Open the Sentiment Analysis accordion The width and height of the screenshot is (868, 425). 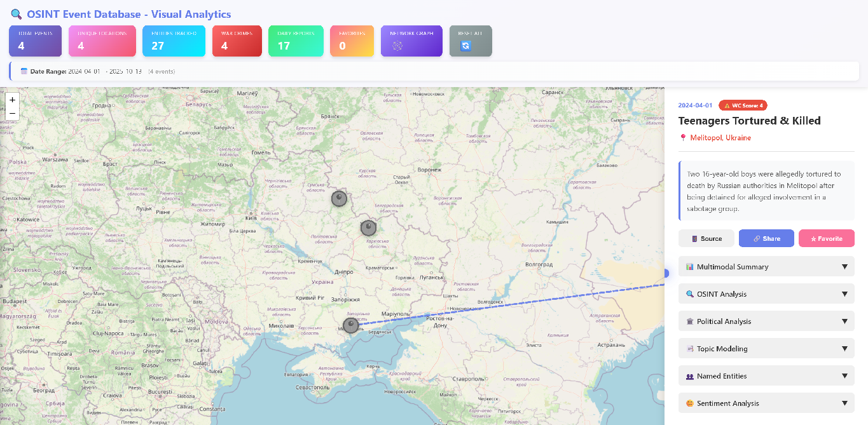click(x=766, y=403)
